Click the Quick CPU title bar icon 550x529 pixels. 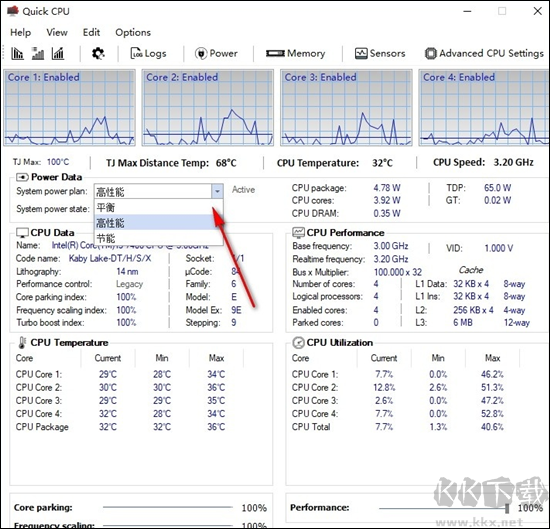(12, 11)
